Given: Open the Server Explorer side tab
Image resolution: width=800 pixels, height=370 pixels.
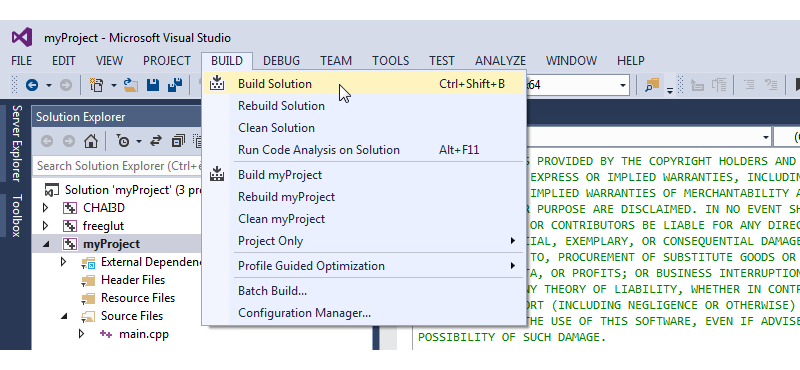Looking at the screenshot, I should (16, 143).
